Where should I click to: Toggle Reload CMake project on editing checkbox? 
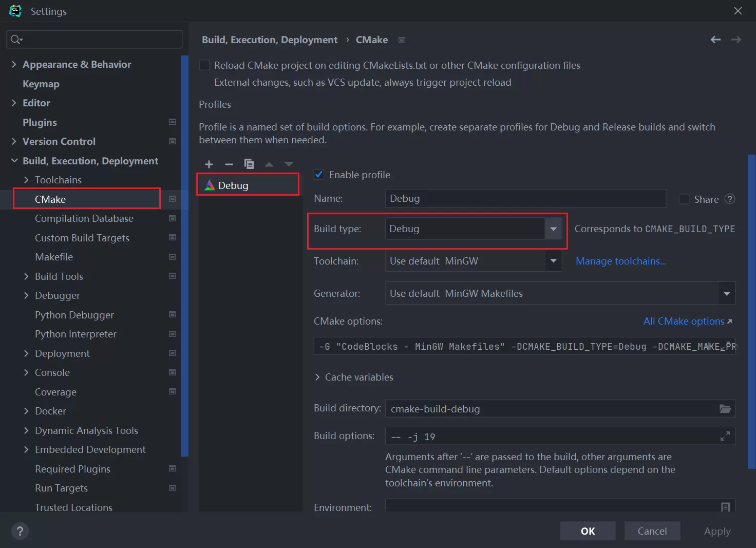204,65
